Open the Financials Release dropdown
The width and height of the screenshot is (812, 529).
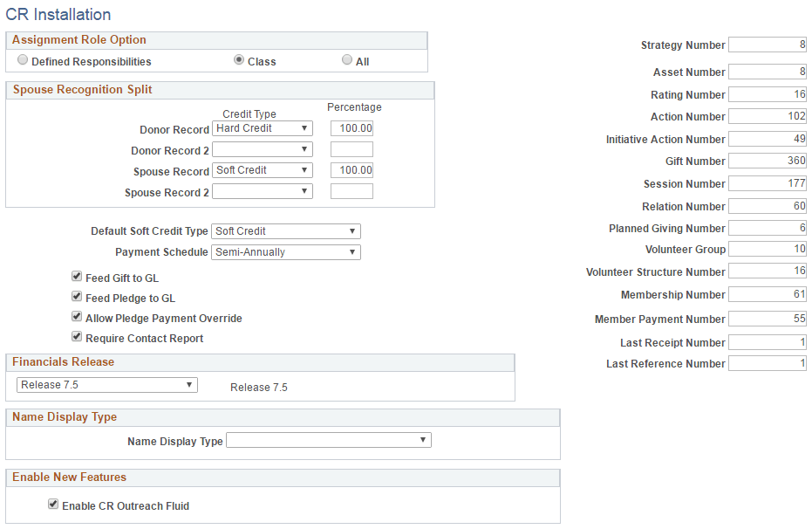tap(106, 384)
